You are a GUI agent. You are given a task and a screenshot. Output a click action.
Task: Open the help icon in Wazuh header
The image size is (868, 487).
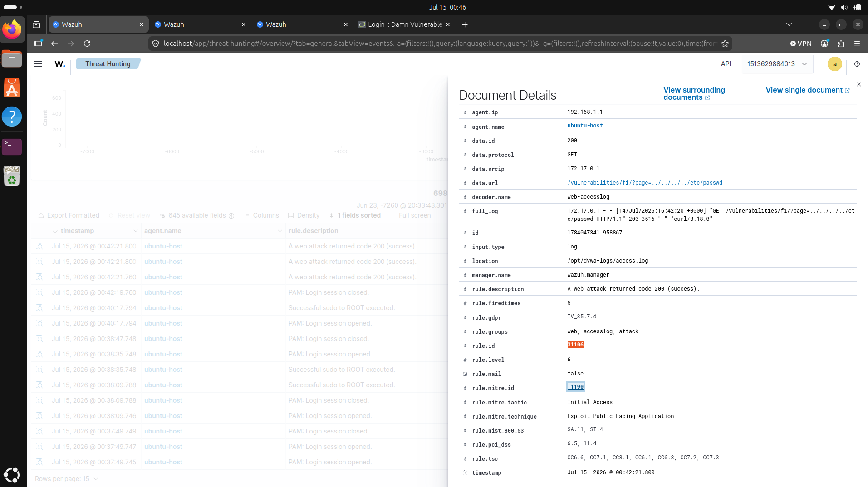coord(857,64)
